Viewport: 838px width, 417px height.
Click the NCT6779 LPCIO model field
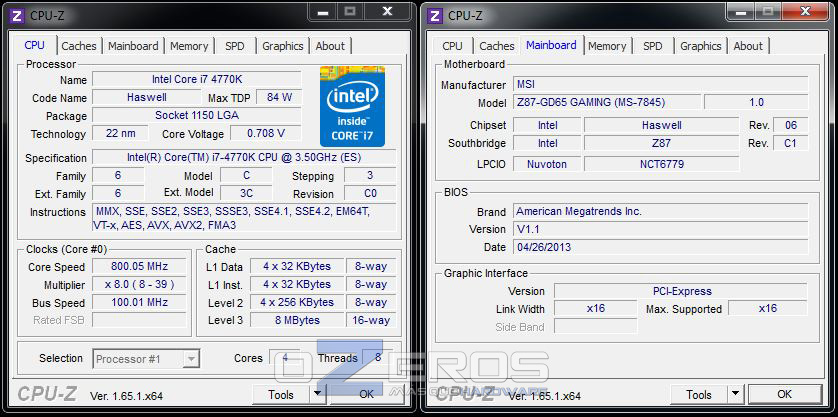662,164
